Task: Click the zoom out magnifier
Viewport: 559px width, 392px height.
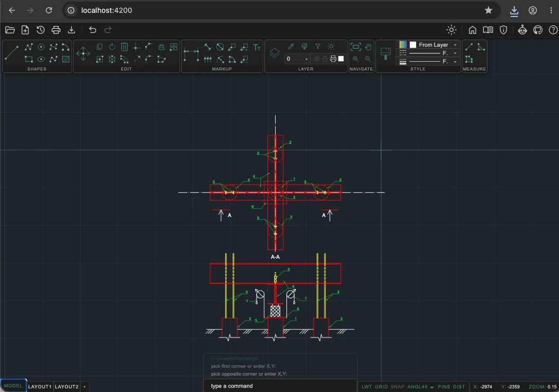Action: [x=368, y=59]
